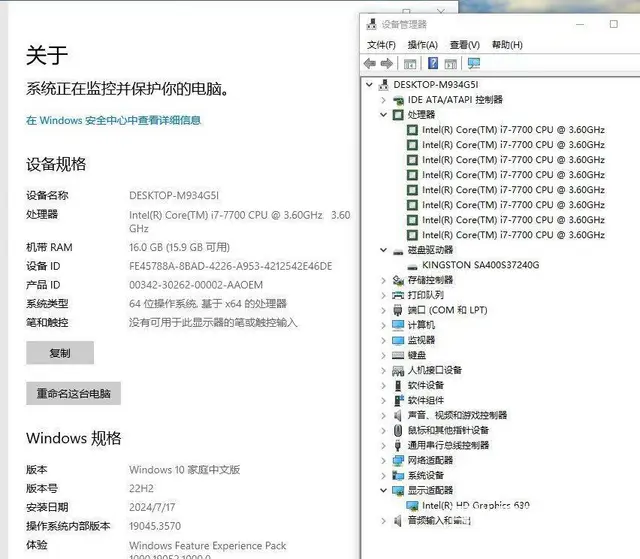Screen dimensions: 640x559
Task: Click the device ID FE45788A-8BAD-4226-A953-4212542E46DE
Action: [231, 266]
